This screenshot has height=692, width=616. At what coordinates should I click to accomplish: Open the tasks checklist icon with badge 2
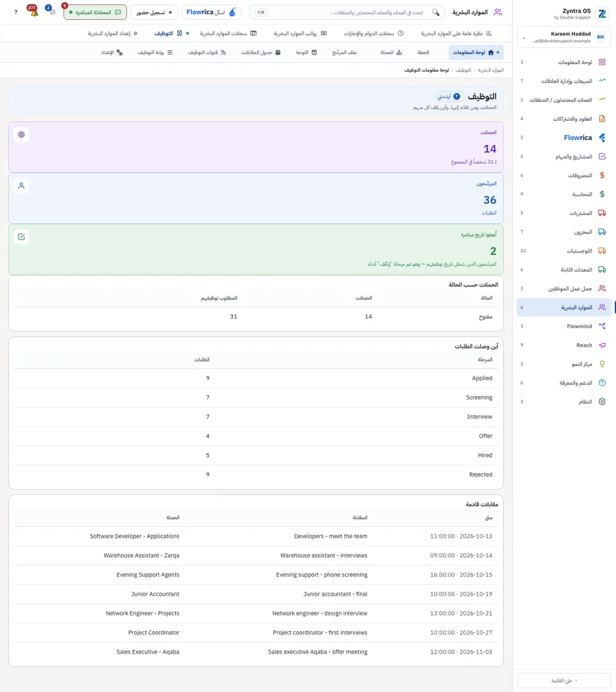tap(51, 12)
